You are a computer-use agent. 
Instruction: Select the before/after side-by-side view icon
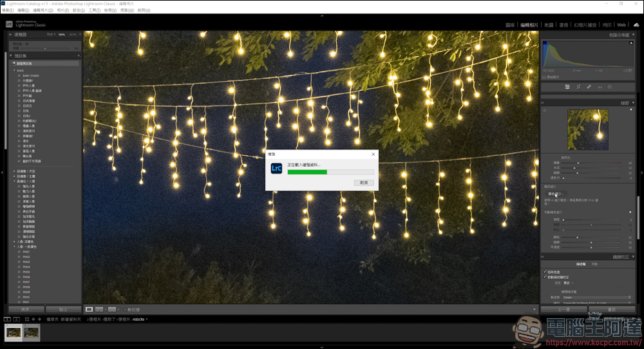click(x=99, y=309)
